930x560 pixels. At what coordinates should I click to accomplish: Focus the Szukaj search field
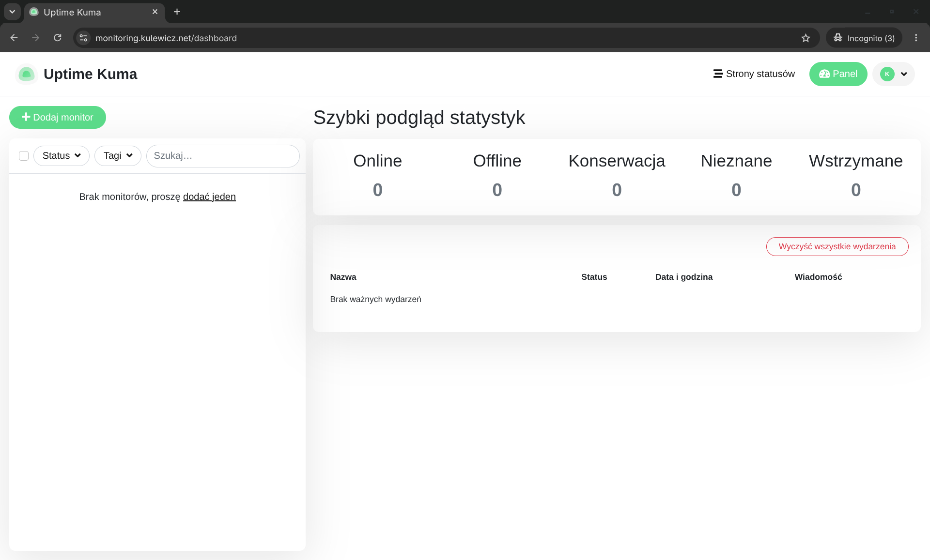click(223, 156)
